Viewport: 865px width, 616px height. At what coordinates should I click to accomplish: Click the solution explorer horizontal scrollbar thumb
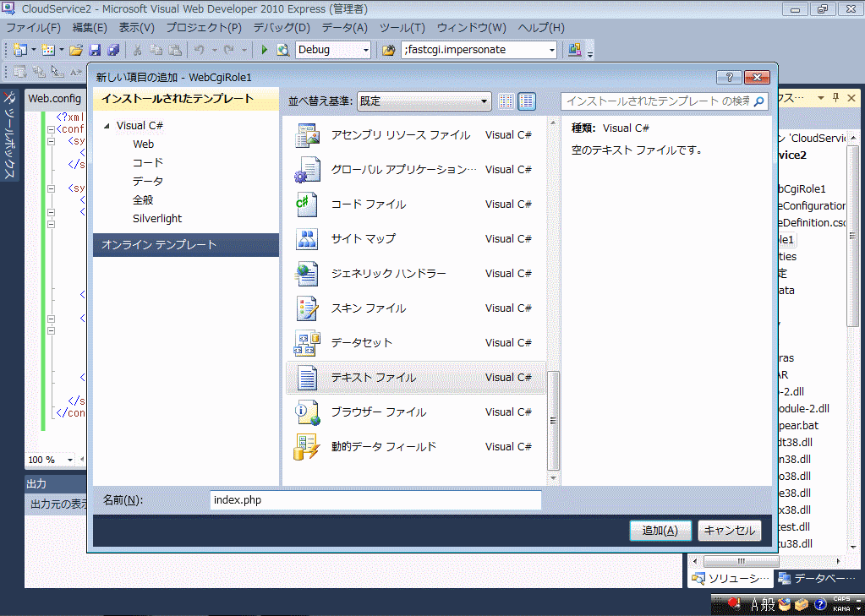[x=742, y=561]
